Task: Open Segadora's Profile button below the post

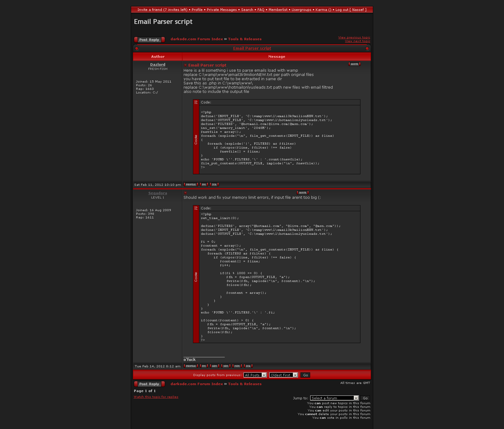Action: coord(191,366)
